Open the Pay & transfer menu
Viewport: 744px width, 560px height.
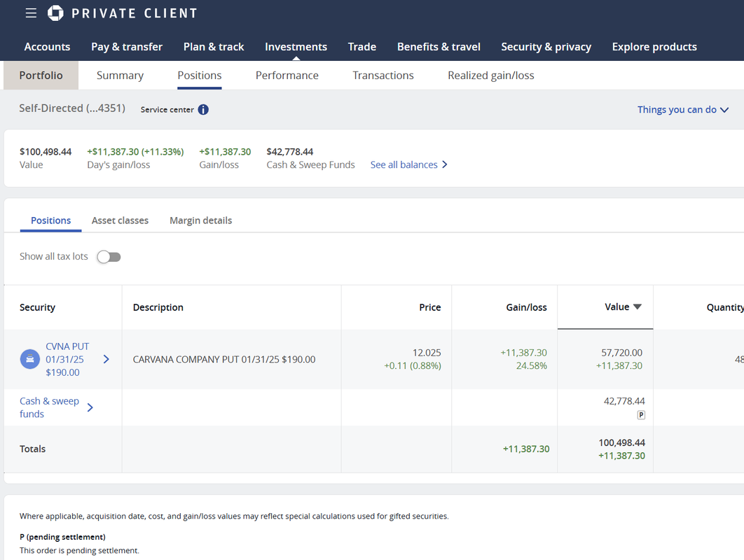point(127,47)
